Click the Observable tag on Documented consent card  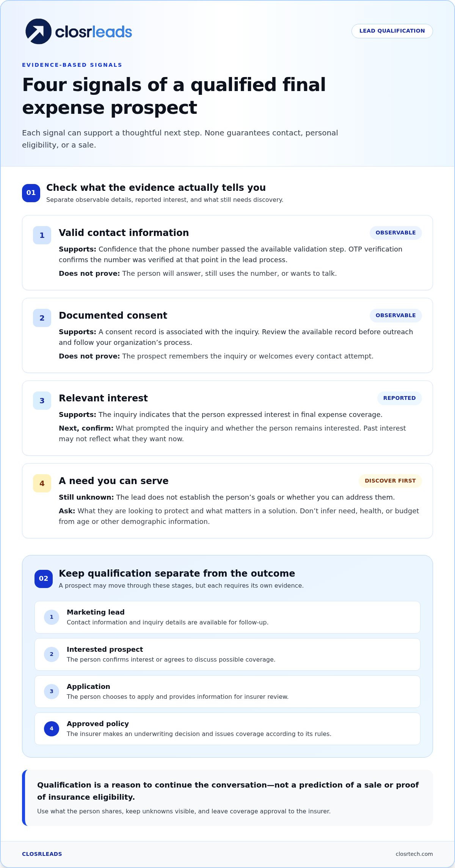395,315
